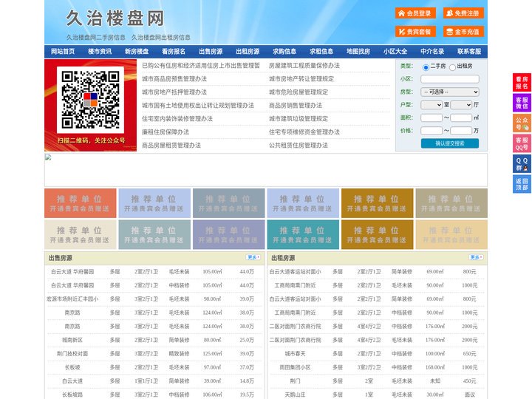Open the 小区大全 menu item
This screenshot has height=399, width=532.
click(395, 52)
